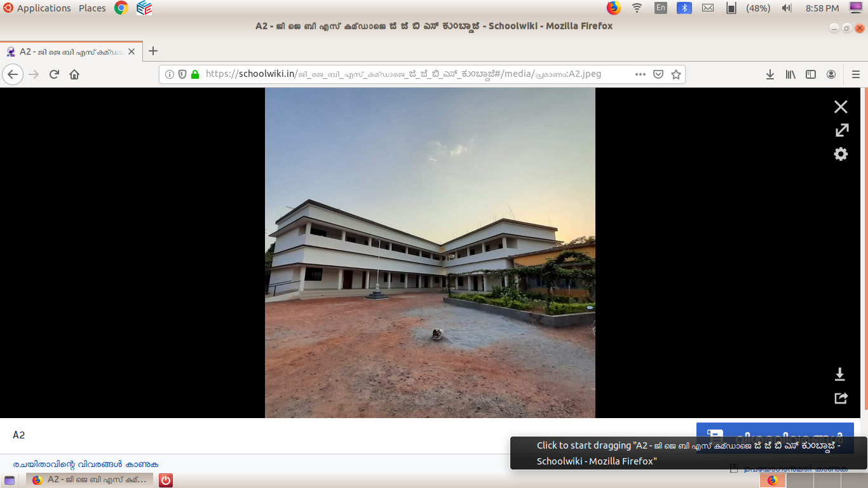Open media viewer settings gear
Screen dimensions: 868x488
click(x=841, y=154)
